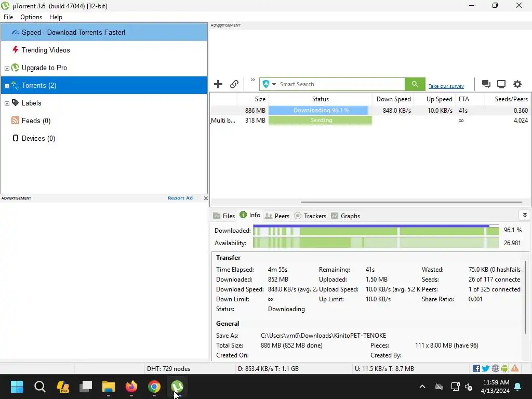Close the sidebar advertisement
The height and width of the screenshot is (399, 532).
click(x=206, y=198)
